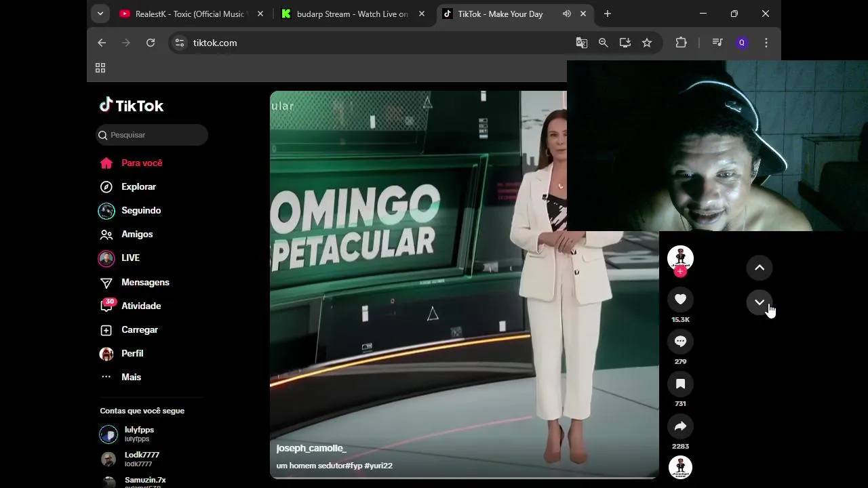
Task: Open followed account lulyfpps
Action: pyautogui.click(x=127, y=434)
